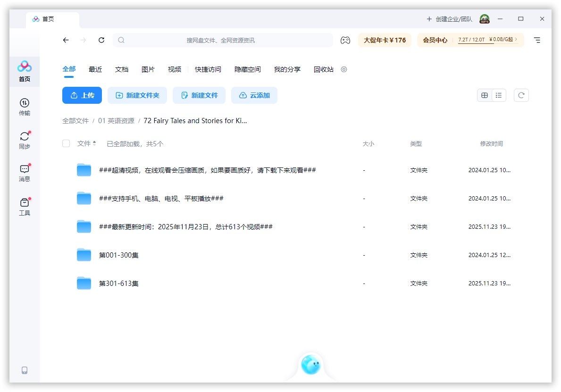Click the 上传 upload button
561x392 pixels.
(x=82, y=95)
